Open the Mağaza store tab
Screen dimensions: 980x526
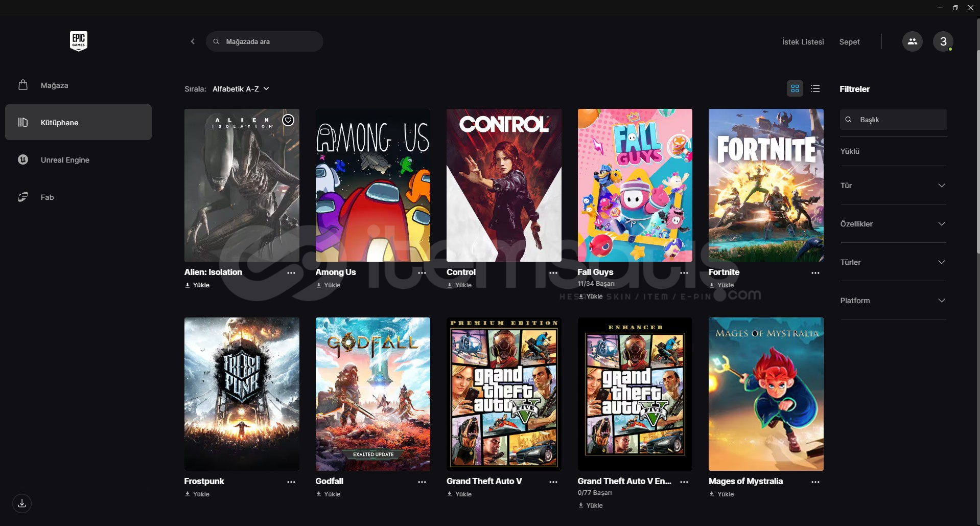pos(78,85)
